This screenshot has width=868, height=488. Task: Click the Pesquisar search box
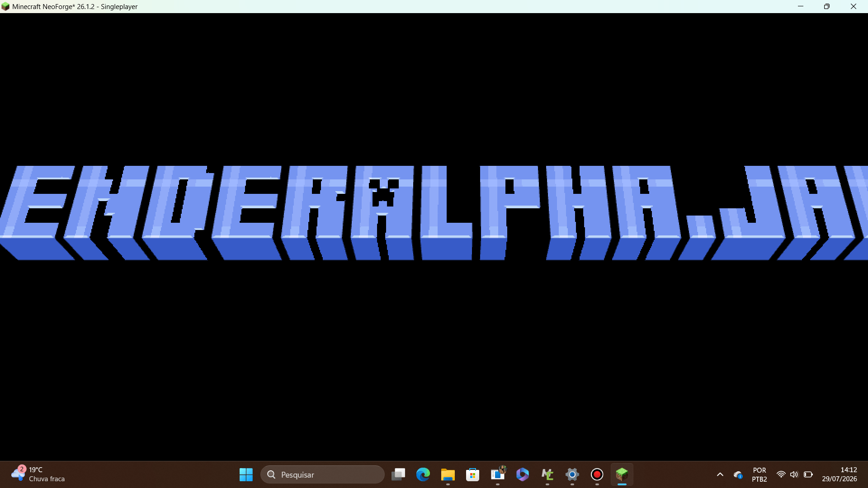click(322, 474)
